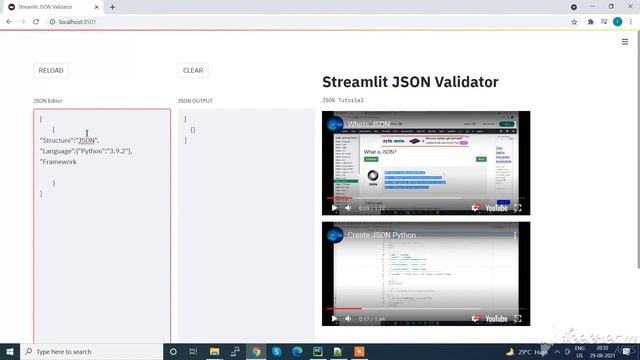
Task: Fullscreen the Create JSON Python video
Action: 518,318
